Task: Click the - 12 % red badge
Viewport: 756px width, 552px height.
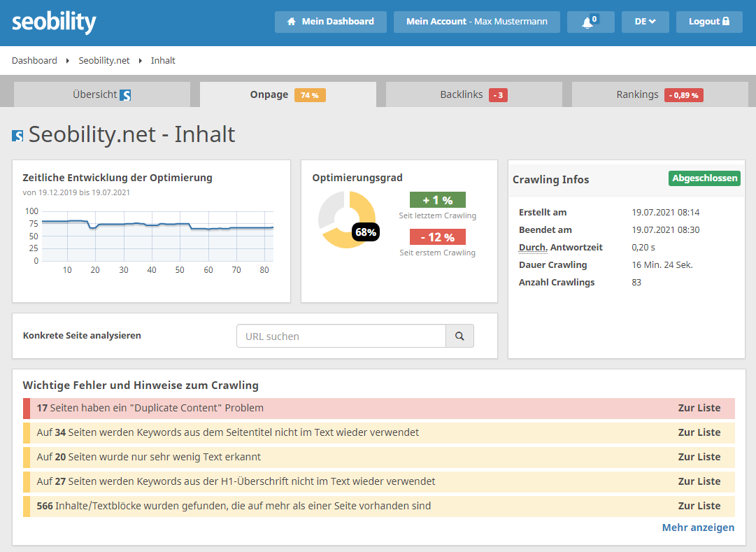Action: 438,237
